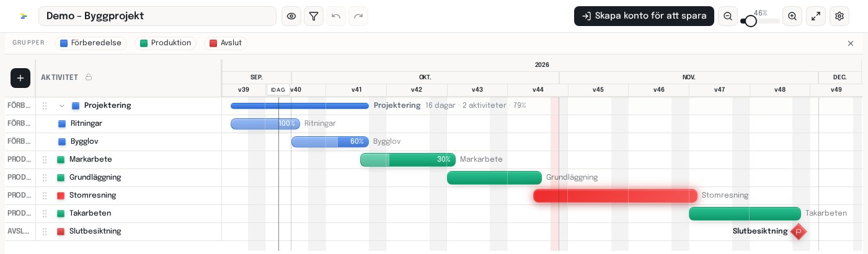
Task: Click the Slutbesiktning milestone diamond
Action: tap(799, 232)
